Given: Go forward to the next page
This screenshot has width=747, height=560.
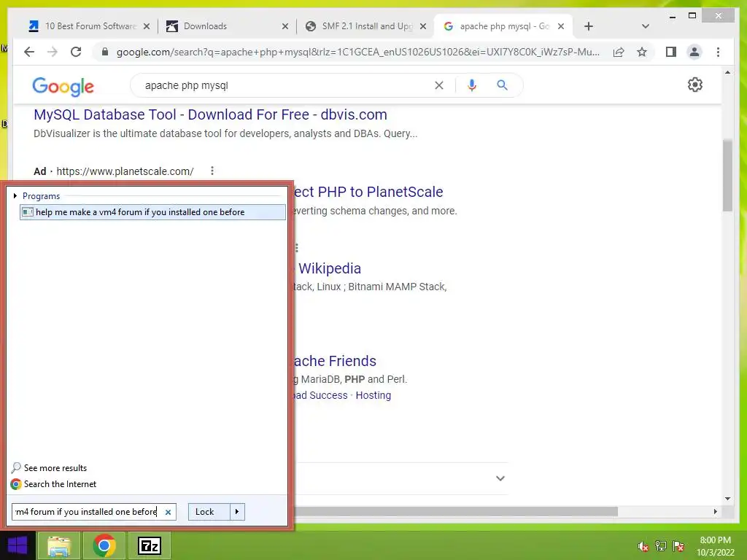Looking at the screenshot, I should tap(53, 52).
